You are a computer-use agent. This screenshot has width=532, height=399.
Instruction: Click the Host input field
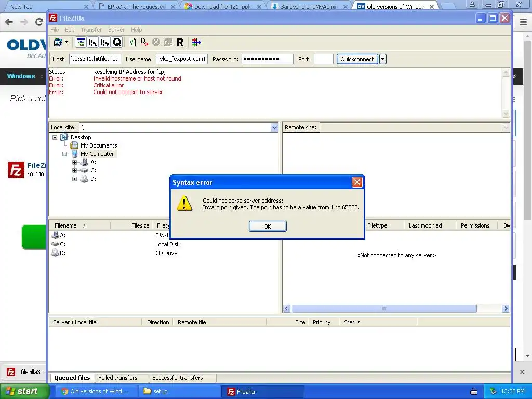[95, 59]
